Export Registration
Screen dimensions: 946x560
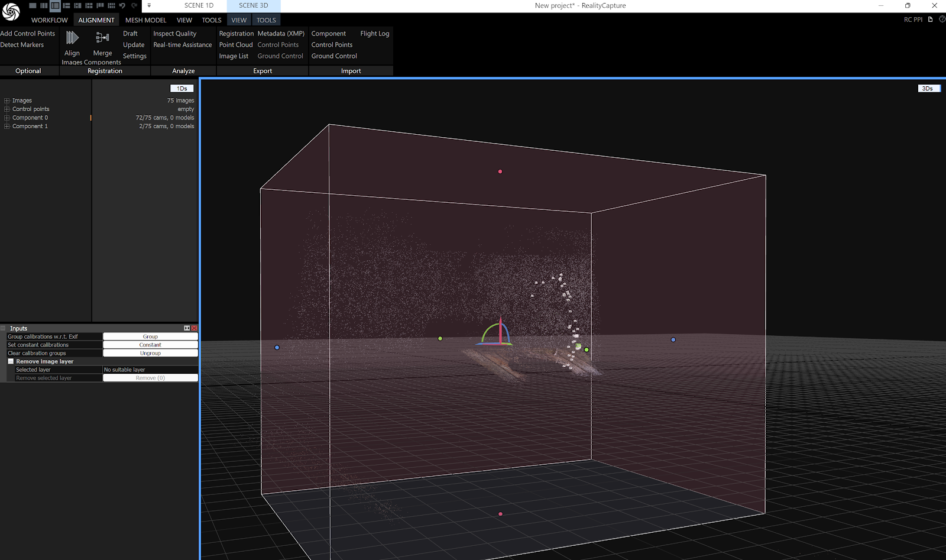237,34
